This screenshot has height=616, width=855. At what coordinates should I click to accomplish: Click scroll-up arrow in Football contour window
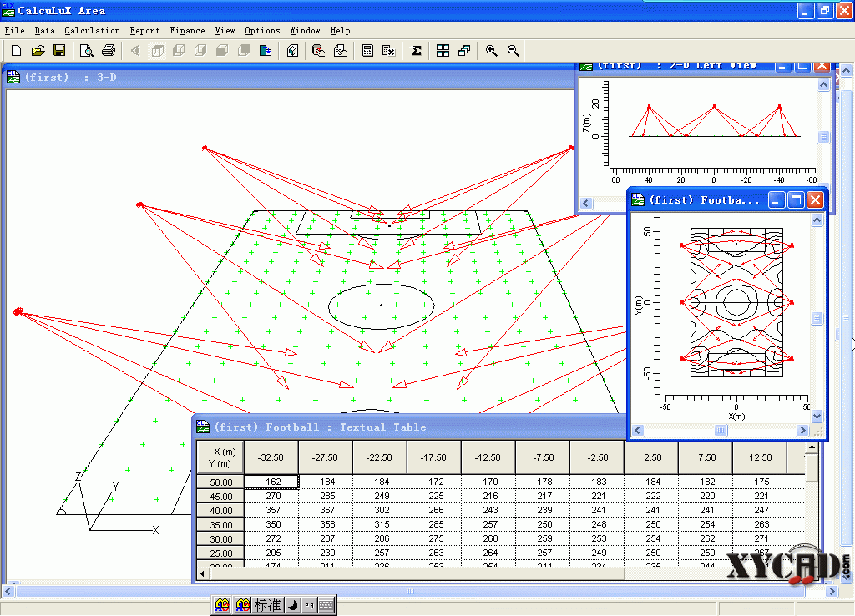pos(817,220)
